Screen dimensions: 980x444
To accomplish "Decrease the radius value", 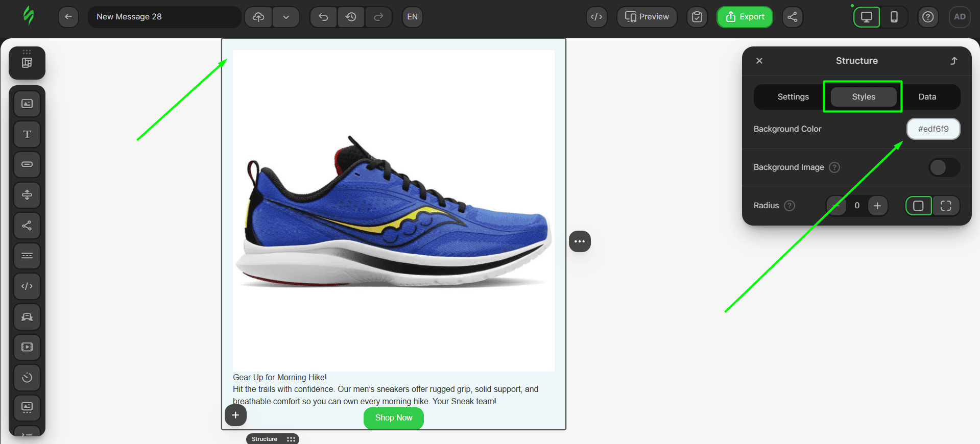I will 836,206.
